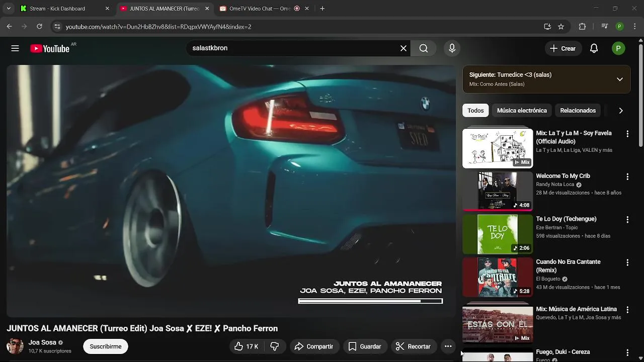Screen dimensions: 644x362
Task: Open Soy Favela mix thumbnail
Action: pyautogui.click(x=498, y=148)
